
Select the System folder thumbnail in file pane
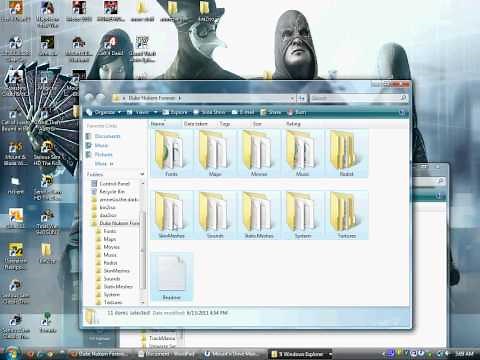tap(302, 215)
